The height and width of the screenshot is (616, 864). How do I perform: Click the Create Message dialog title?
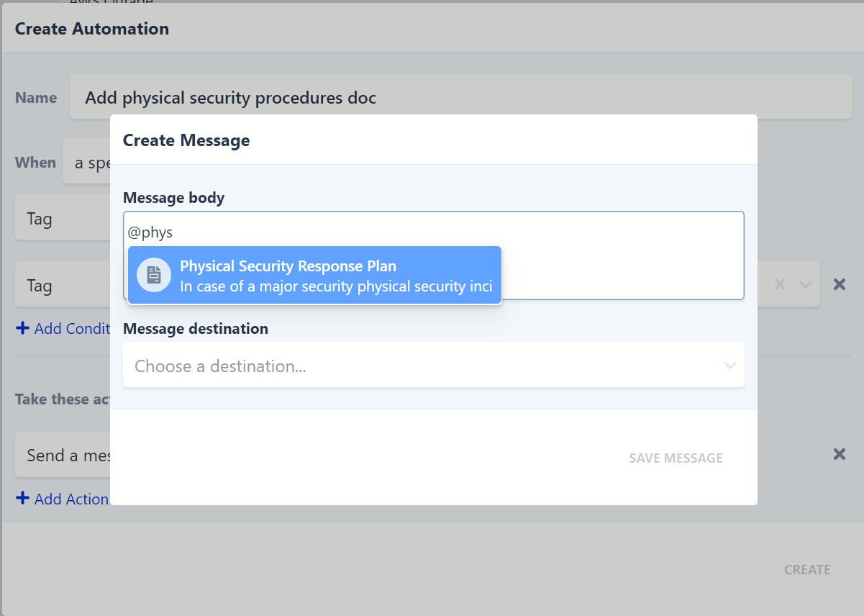point(186,140)
